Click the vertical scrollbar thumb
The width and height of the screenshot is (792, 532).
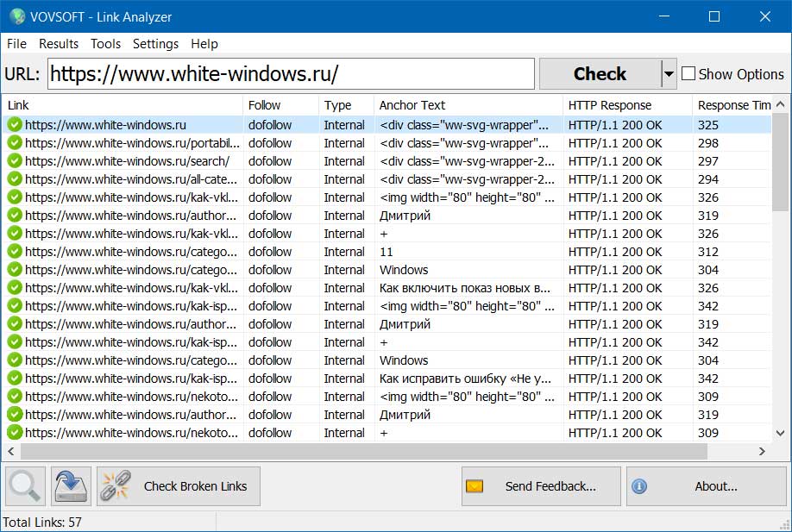(781, 161)
